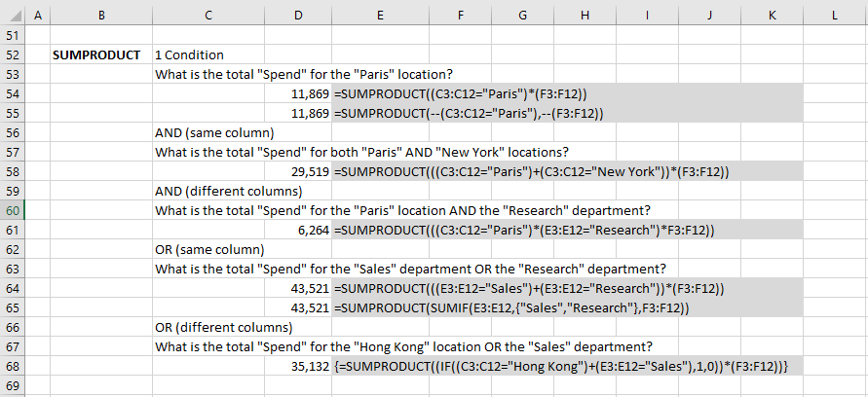The image size is (868, 397).
Task: Select column E header
Action: 380,16
